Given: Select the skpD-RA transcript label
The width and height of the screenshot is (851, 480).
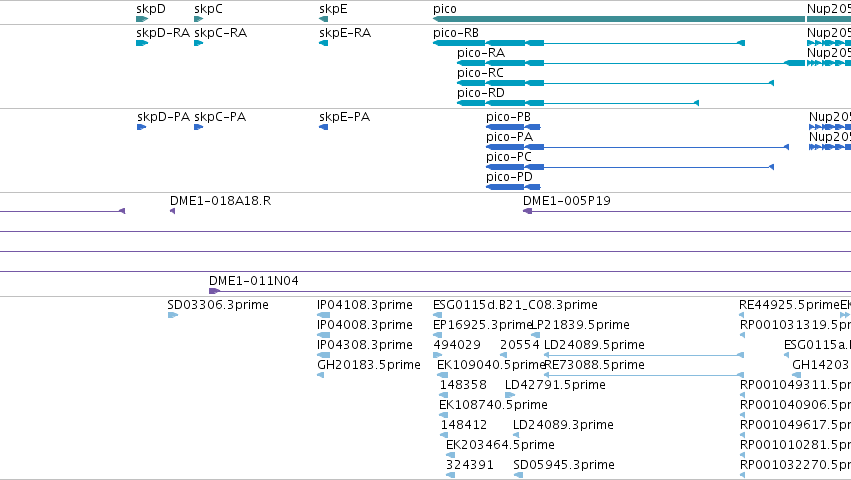Looking at the screenshot, I should click(x=163, y=33).
